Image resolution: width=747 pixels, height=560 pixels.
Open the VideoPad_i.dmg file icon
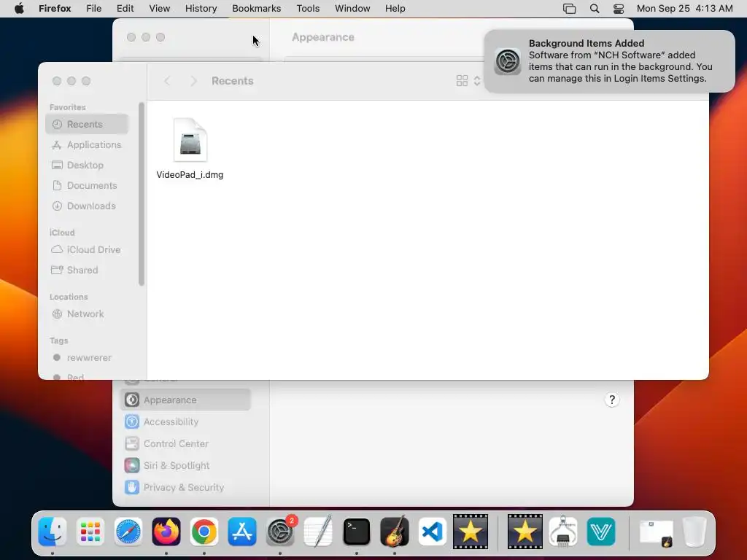(x=190, y=140)
